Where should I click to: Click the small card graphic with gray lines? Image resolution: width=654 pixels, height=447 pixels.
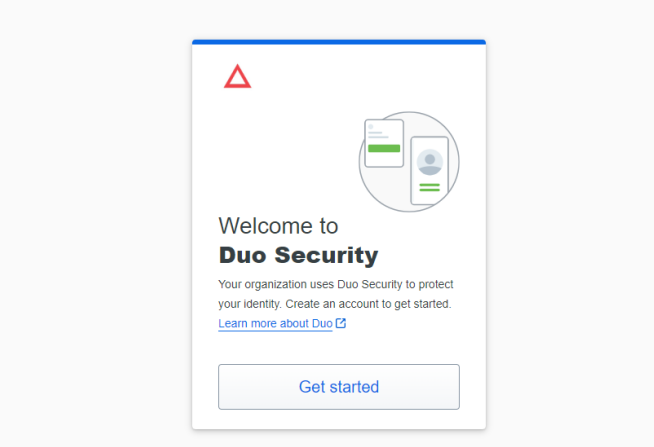pos(384,143)
